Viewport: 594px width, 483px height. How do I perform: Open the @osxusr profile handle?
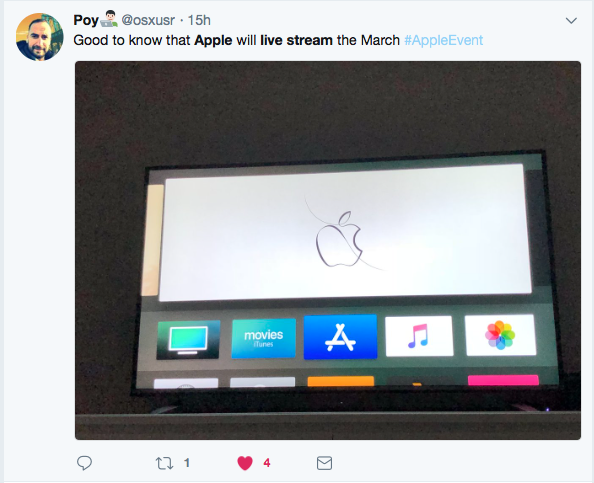pos(148,20)
